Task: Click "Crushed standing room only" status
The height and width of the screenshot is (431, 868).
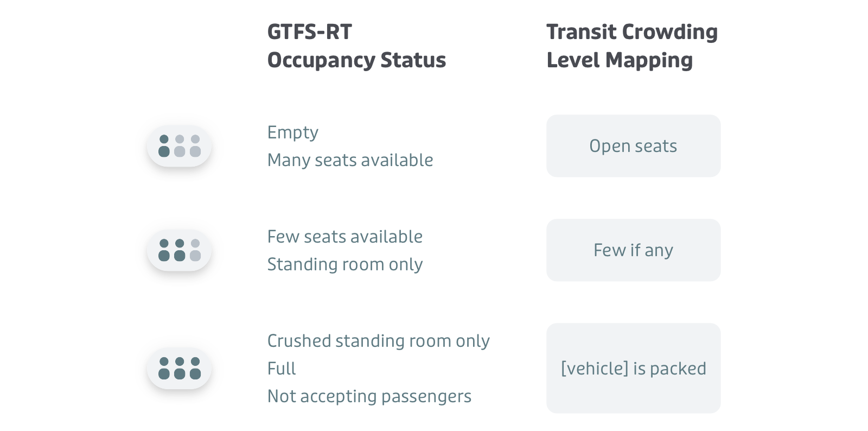Action: pyautogui.click(x=378, y=341)
